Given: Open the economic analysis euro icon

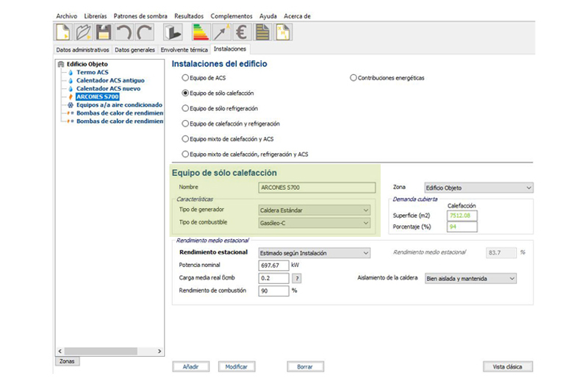Looking at the screenshot, I should coord(242,32).
